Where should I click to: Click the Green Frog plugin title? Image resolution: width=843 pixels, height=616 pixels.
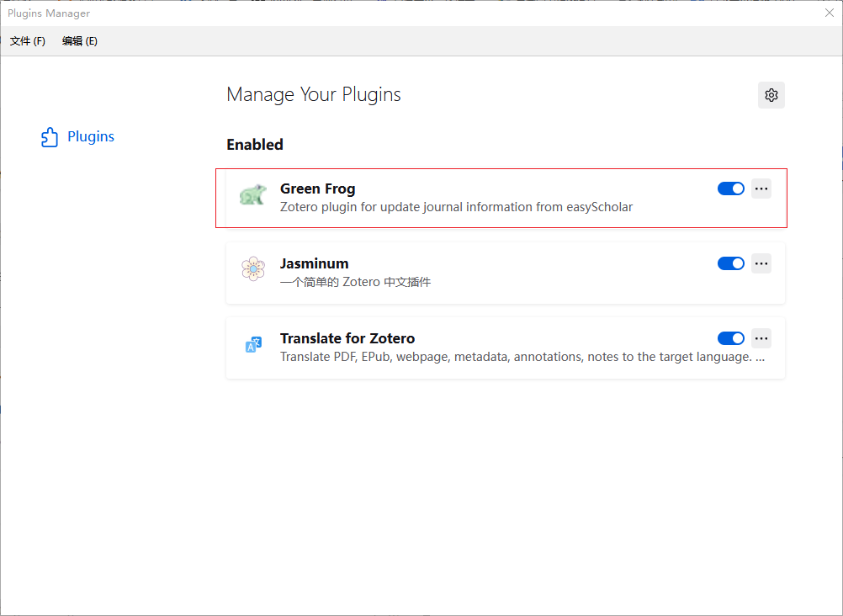click(x=318, y=189)
